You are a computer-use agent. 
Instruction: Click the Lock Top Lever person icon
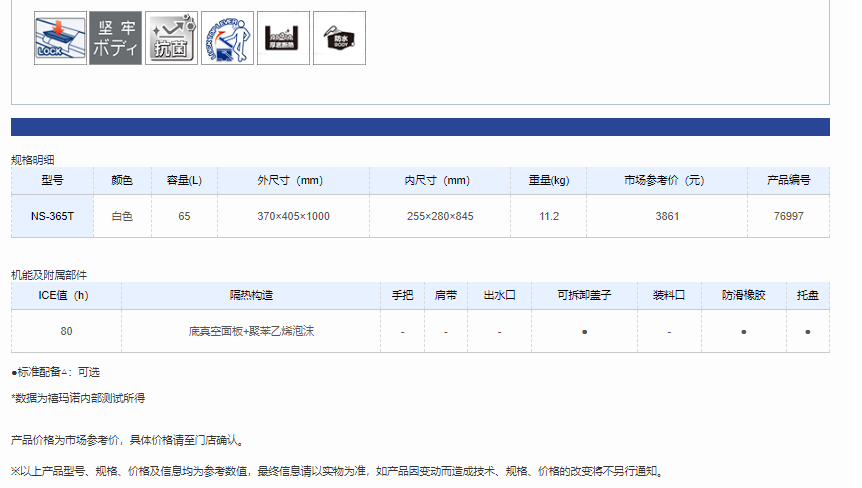point(228,38)
